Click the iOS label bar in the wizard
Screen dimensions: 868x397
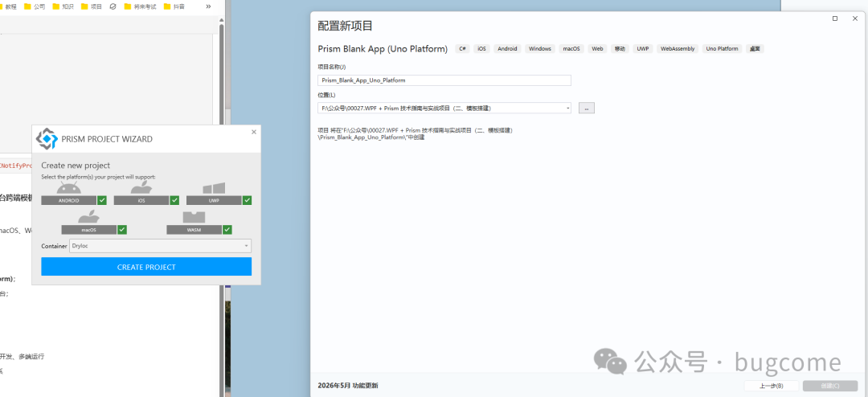(x=141, y=200)
